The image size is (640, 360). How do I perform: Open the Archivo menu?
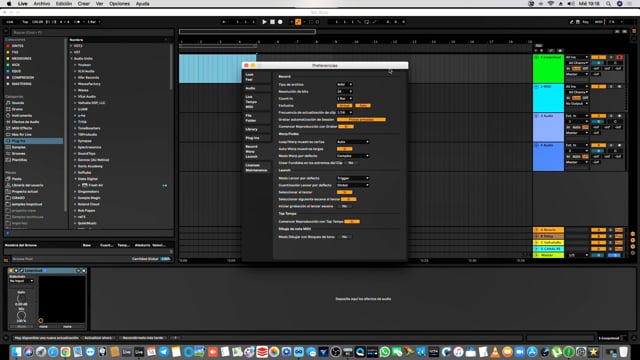tap(42, 4)
